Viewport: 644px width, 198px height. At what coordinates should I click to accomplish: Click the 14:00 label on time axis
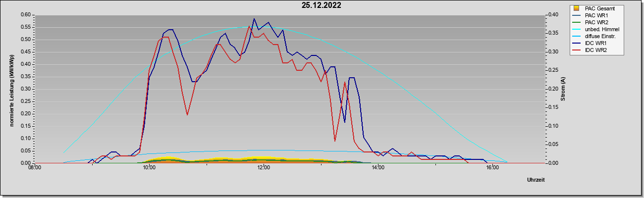point(377,168)
